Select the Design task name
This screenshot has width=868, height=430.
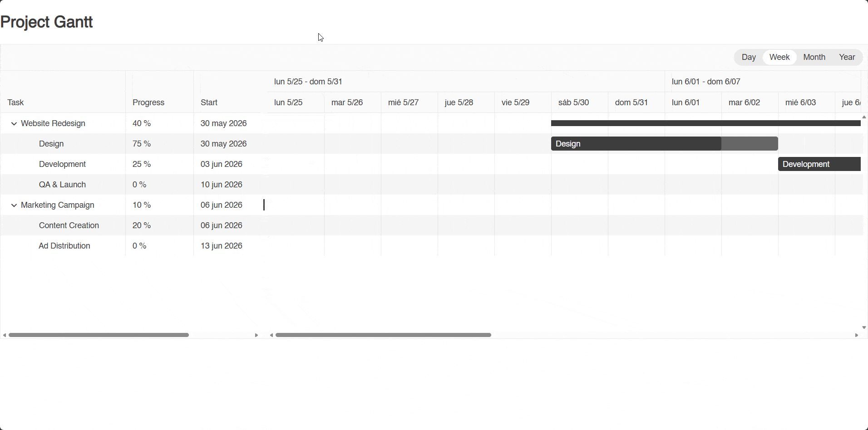point(51,144)
